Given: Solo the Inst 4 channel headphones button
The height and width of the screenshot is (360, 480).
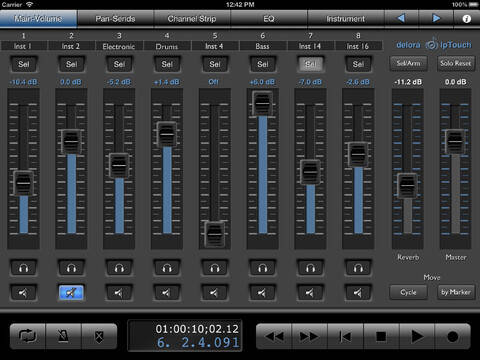Looking at the screenshot, I should 215,268.
